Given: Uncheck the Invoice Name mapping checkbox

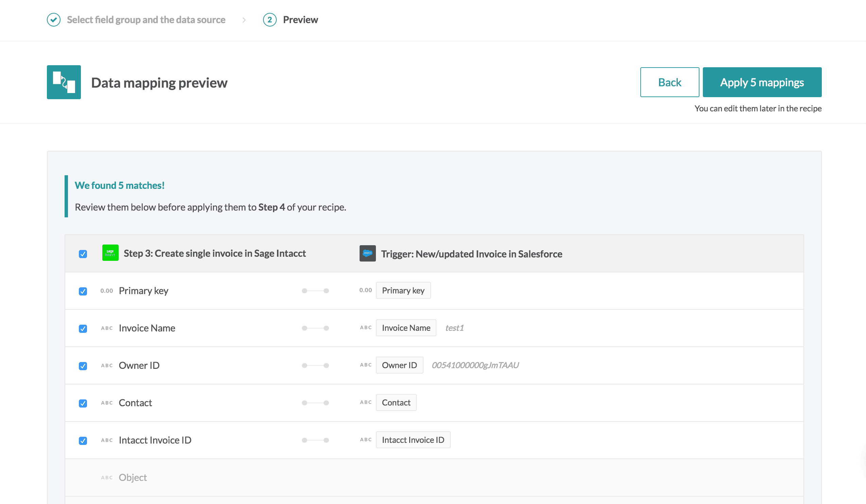Looking at the screenshot, I should click(83, 329).
